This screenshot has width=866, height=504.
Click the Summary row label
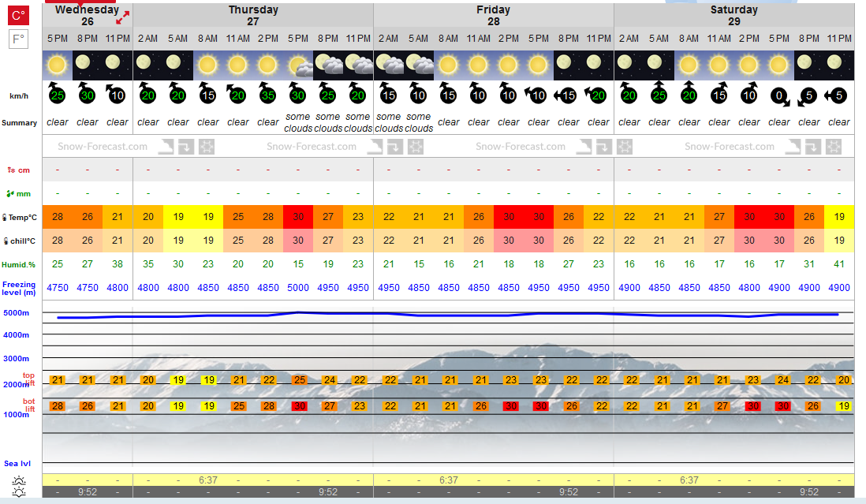(x=20, y=122)
